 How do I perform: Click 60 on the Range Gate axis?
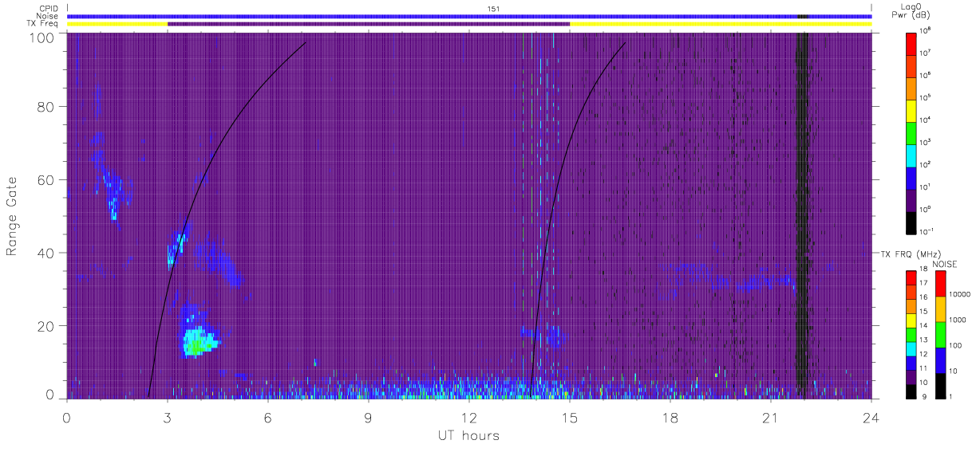[45, 180]
